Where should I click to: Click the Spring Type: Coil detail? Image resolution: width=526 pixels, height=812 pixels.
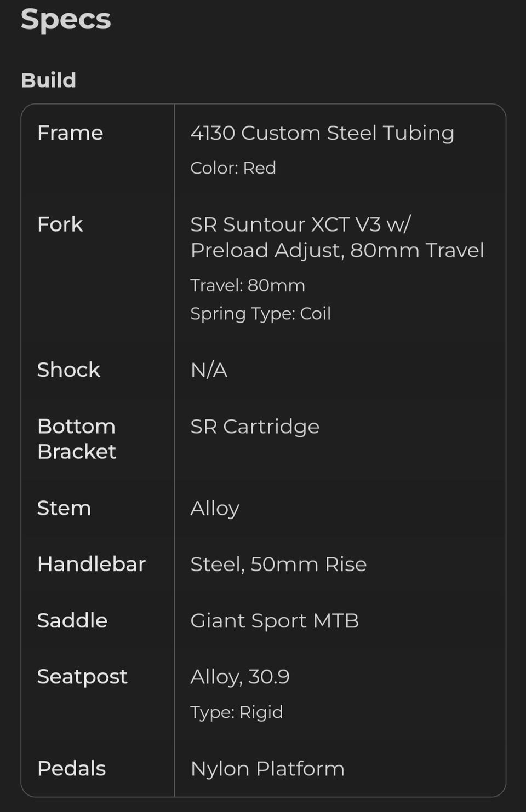click(x=260, y=314)
